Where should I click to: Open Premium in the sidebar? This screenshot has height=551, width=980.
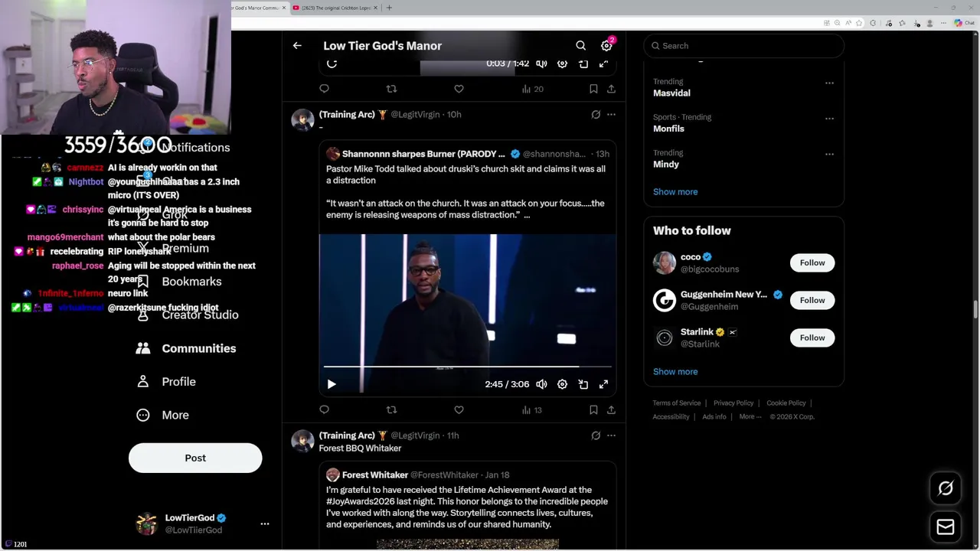[185, 249]
